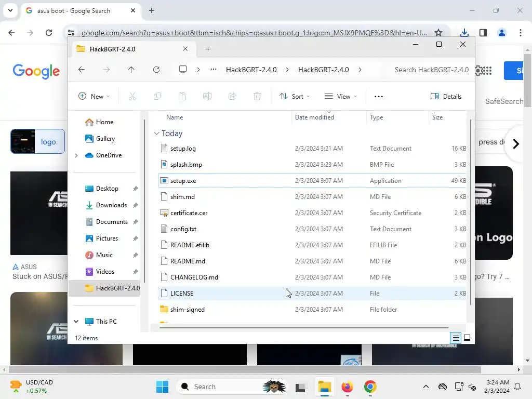Switch to details list layout icon

[456, 338]
